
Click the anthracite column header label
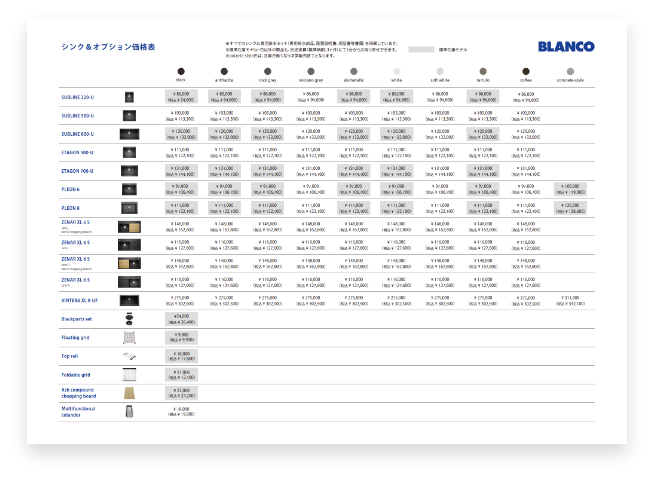(x=224, y=80)
